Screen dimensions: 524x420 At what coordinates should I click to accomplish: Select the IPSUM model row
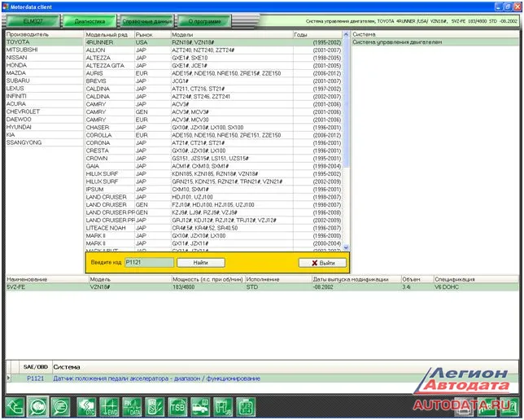[213, 190]
